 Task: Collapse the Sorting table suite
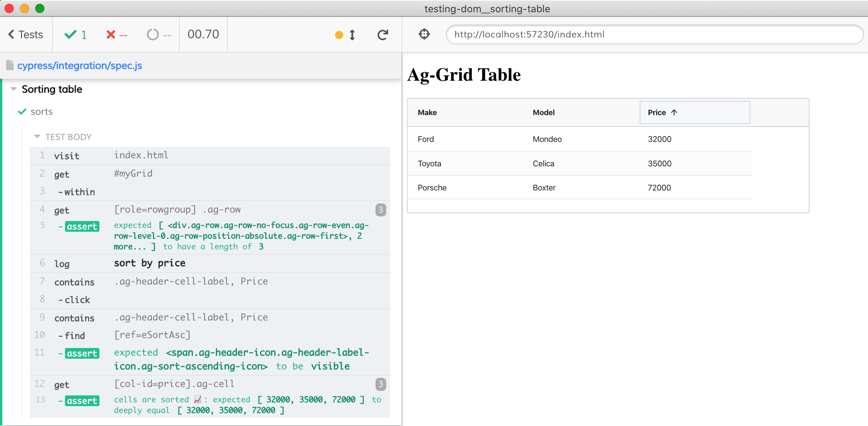coord(14,89)
